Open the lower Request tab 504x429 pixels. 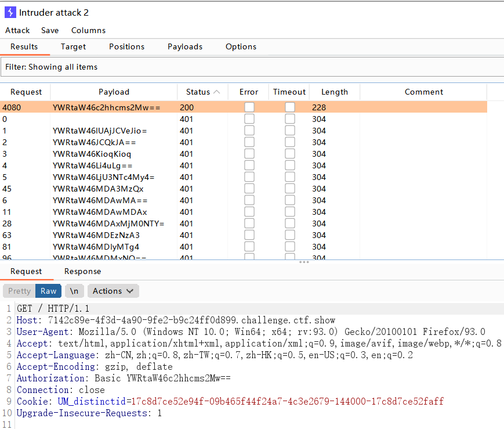(26, 271)
